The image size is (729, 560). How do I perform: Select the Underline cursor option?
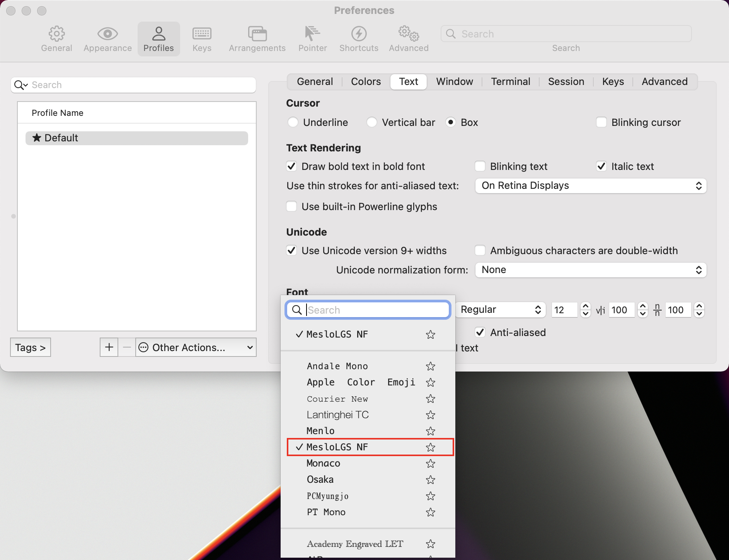pos(293,122)
